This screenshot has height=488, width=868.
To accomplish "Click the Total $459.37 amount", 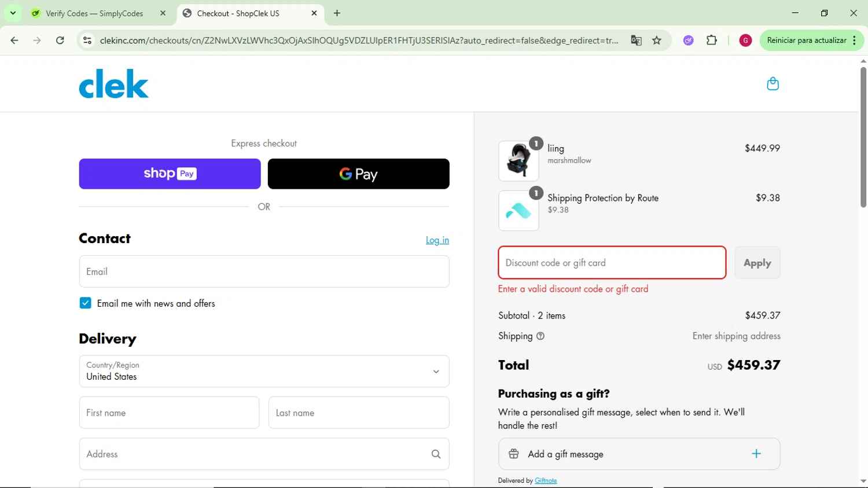I will (753, 365).
